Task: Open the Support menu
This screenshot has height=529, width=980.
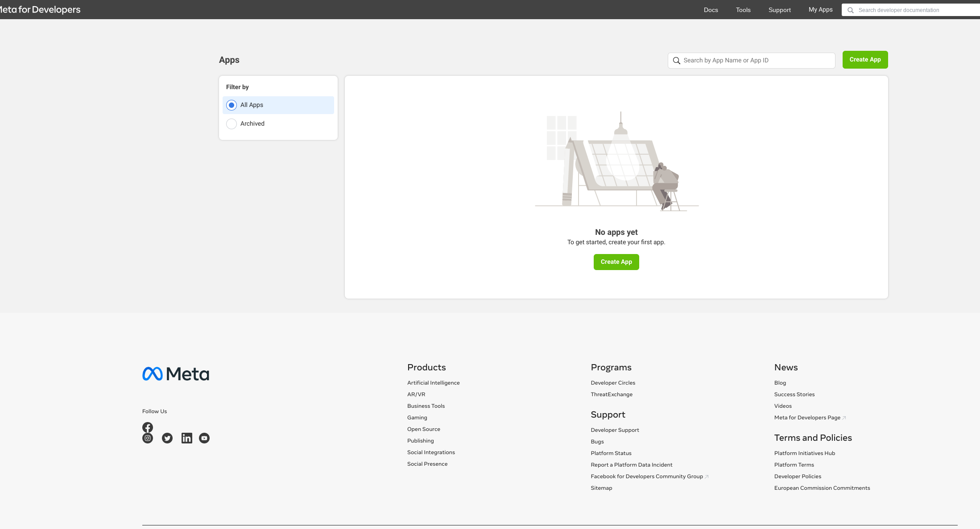Action: [779, 10]
